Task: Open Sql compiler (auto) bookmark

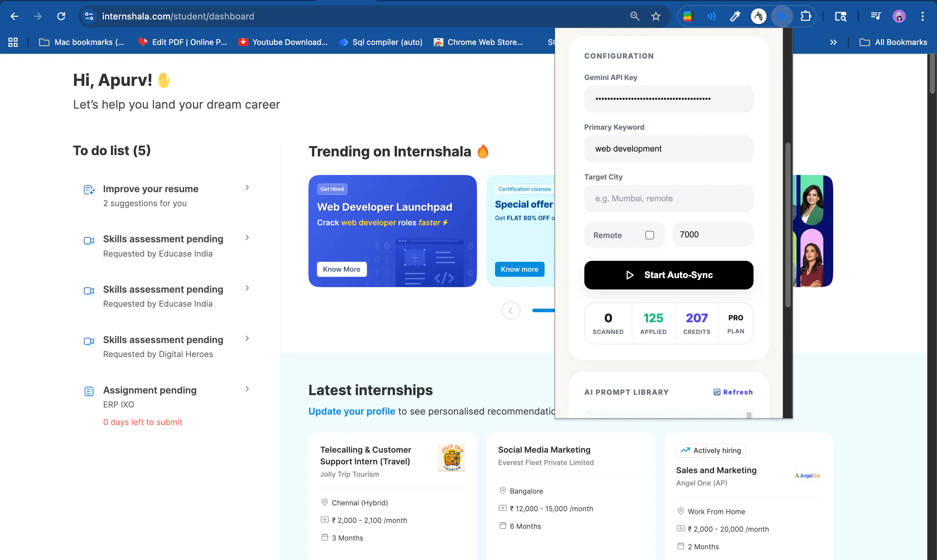Action: [x=381, y=42]
